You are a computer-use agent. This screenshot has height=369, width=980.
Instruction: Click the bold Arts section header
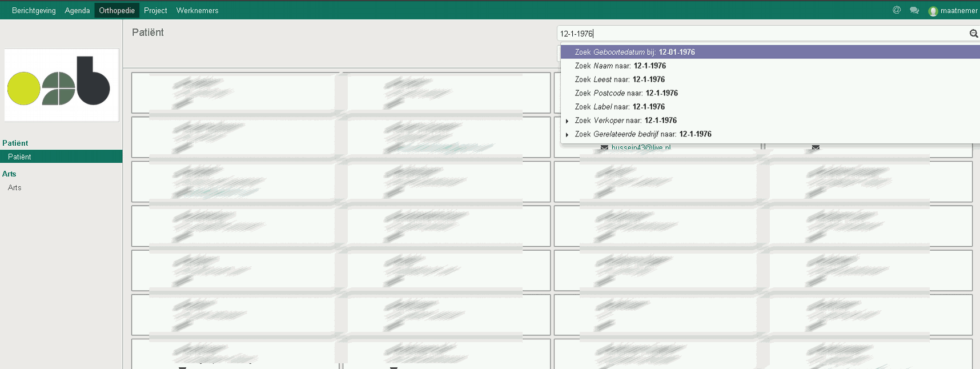click(x=9, y=174)
